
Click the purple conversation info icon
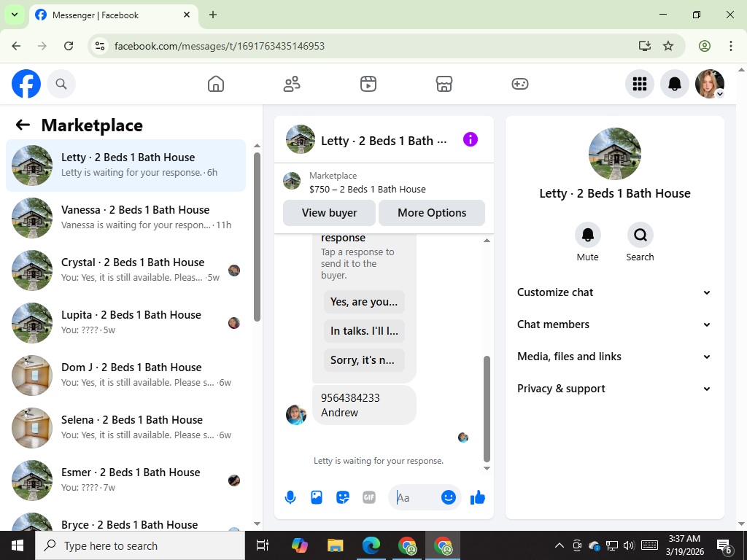(x=471, y=139)
